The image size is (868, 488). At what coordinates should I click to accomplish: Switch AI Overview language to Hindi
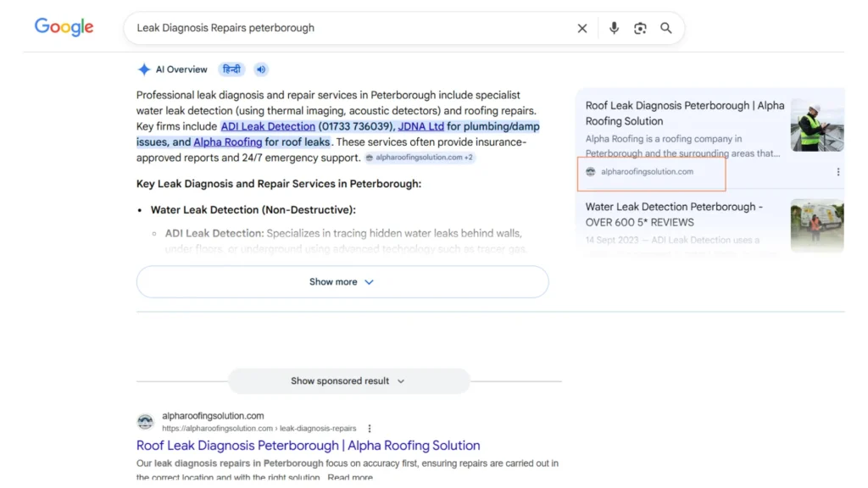click(x=231, y=69)
